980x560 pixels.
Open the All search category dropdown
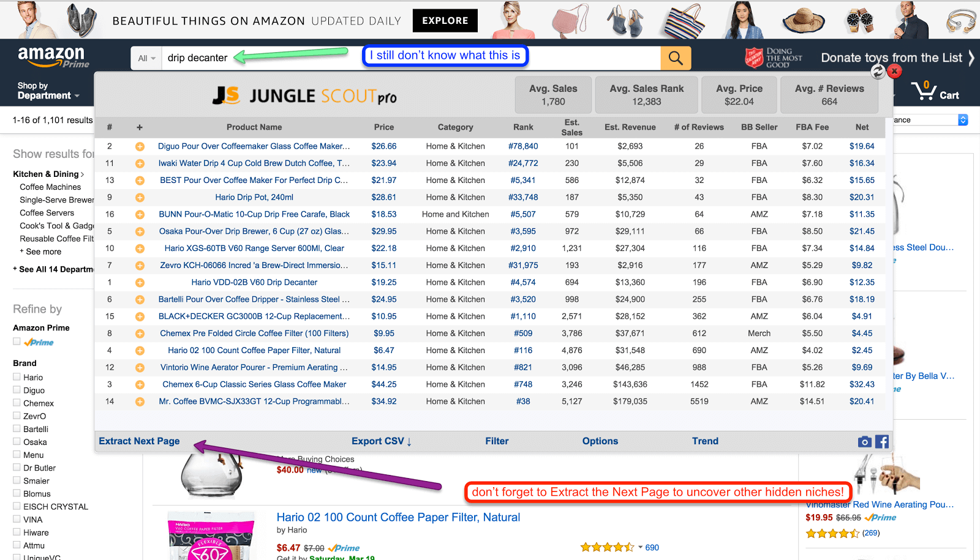tap(146, 58)
